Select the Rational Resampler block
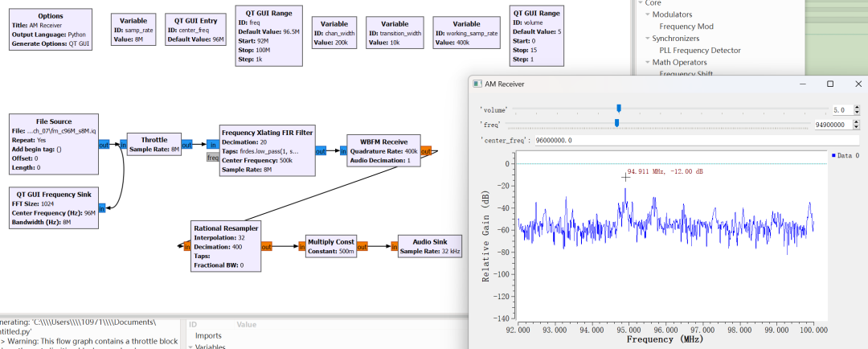Screen dimensions: 868x349 click(x=225, y=247)
